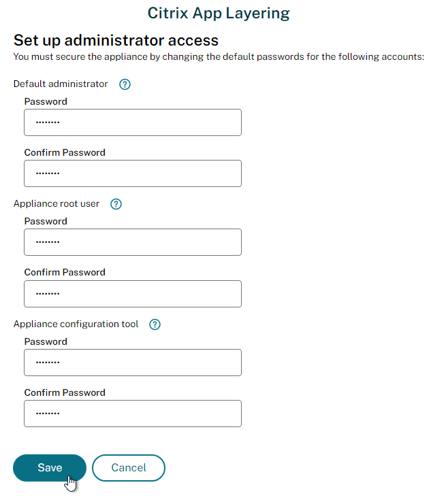
Task: Focus the Default administrator Password field
Action: click(x=133, y=122)
